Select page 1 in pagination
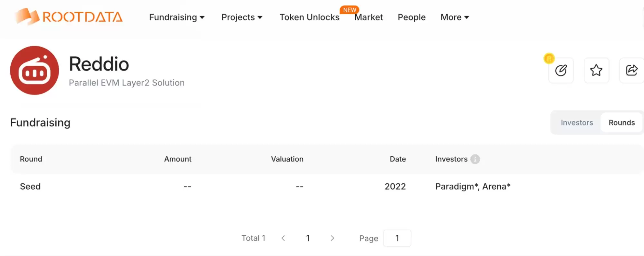 pos(308,238)
